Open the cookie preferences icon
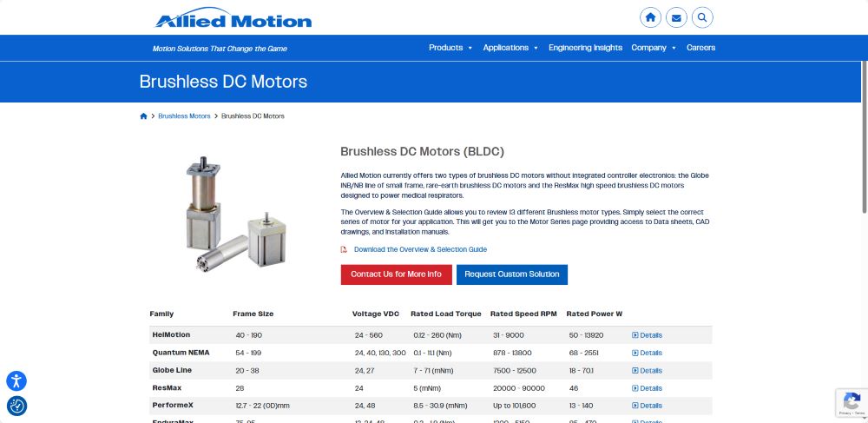The width and height of the screenshot is (868, 423). click(x=16, y=406)
